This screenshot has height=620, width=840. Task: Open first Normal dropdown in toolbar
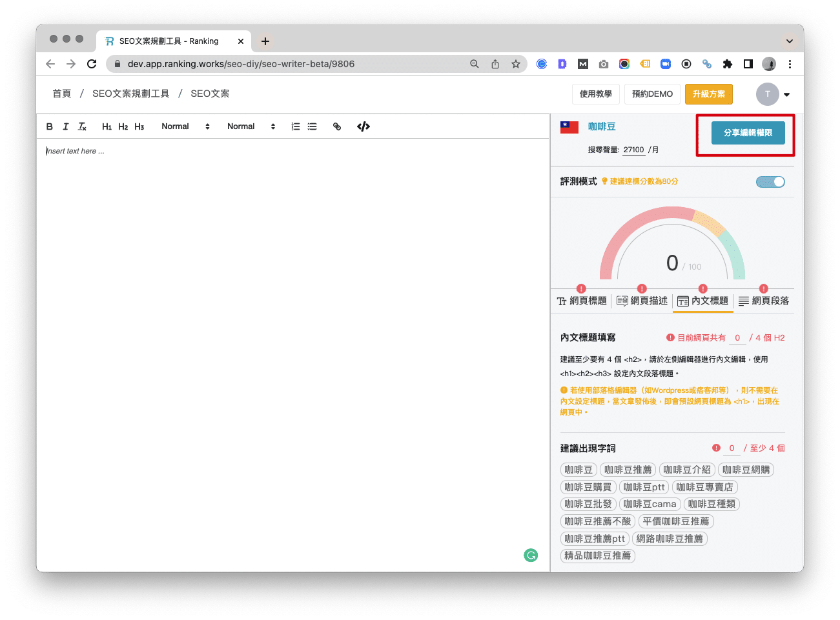click(x=185, y=126)
